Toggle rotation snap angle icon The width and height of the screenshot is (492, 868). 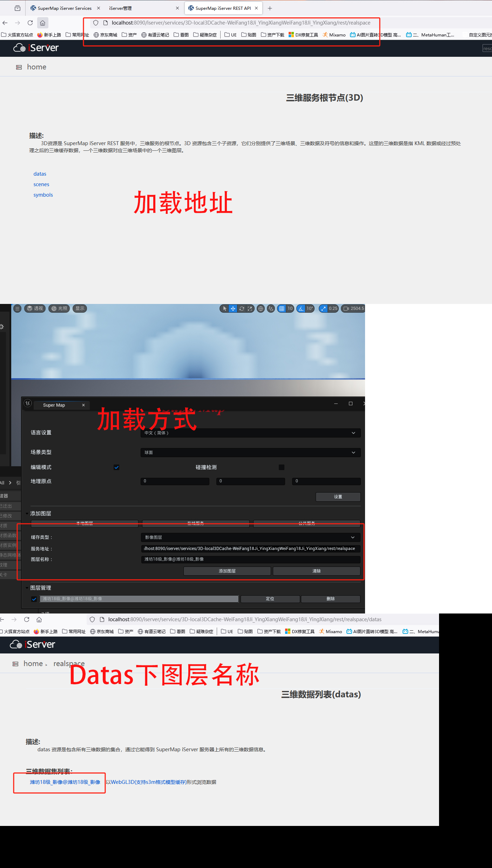tap(301, 308)
